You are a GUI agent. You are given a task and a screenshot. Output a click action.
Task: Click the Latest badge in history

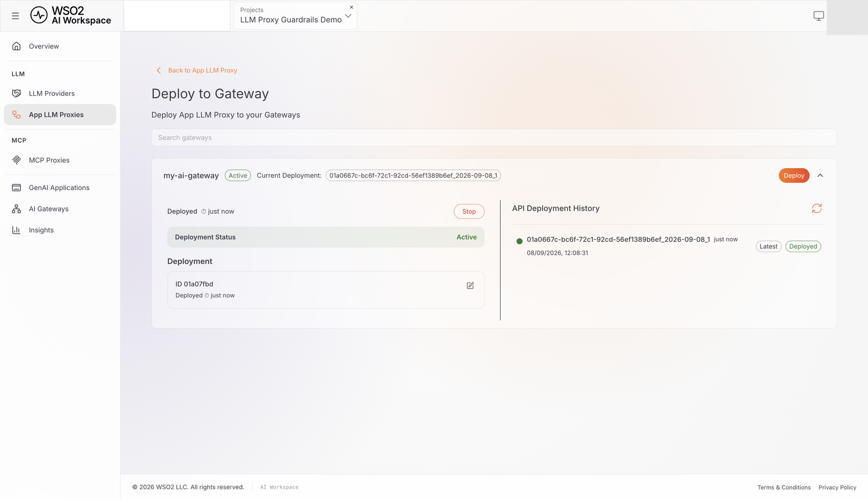click(x=768, y=246)
